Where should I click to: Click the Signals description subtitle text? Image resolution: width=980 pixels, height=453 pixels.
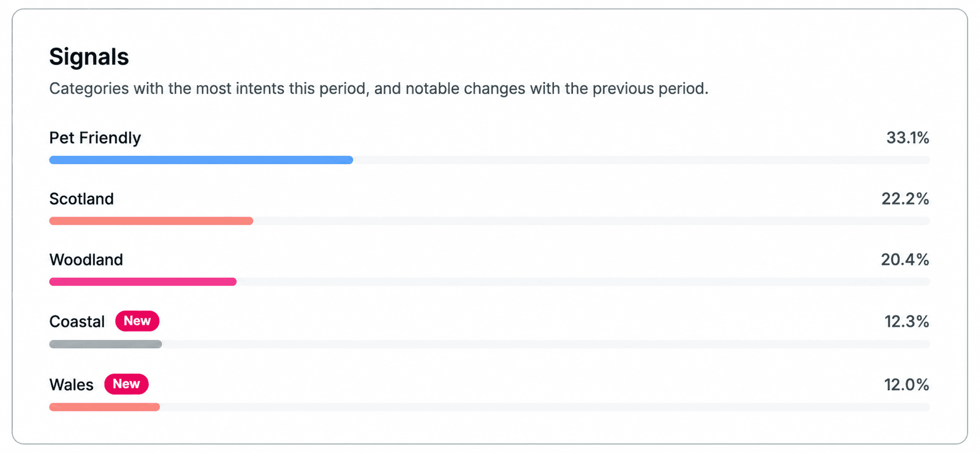[378, 88]
